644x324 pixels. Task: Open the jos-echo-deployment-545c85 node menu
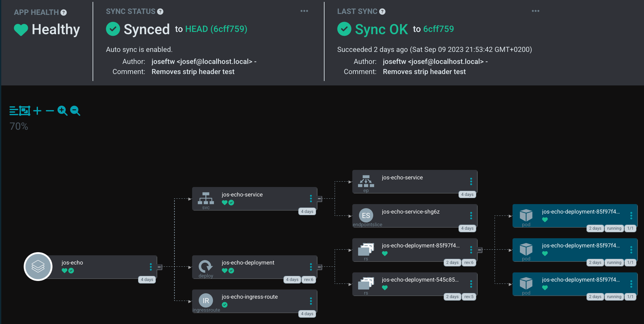click(x=471, y=284)
